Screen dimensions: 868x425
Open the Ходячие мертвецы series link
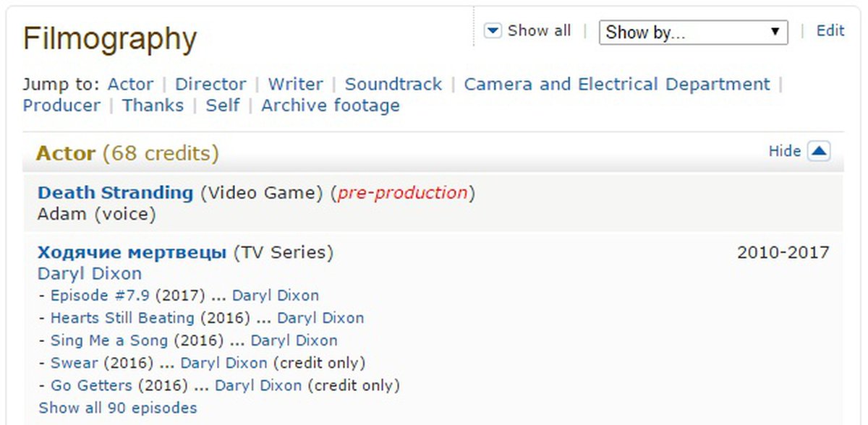[132, 253]
